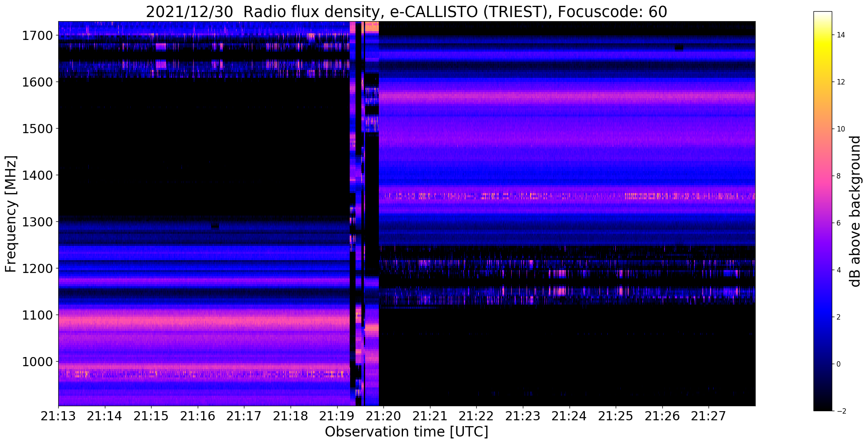Click the colorbar tick label −2

click(841, 412)
